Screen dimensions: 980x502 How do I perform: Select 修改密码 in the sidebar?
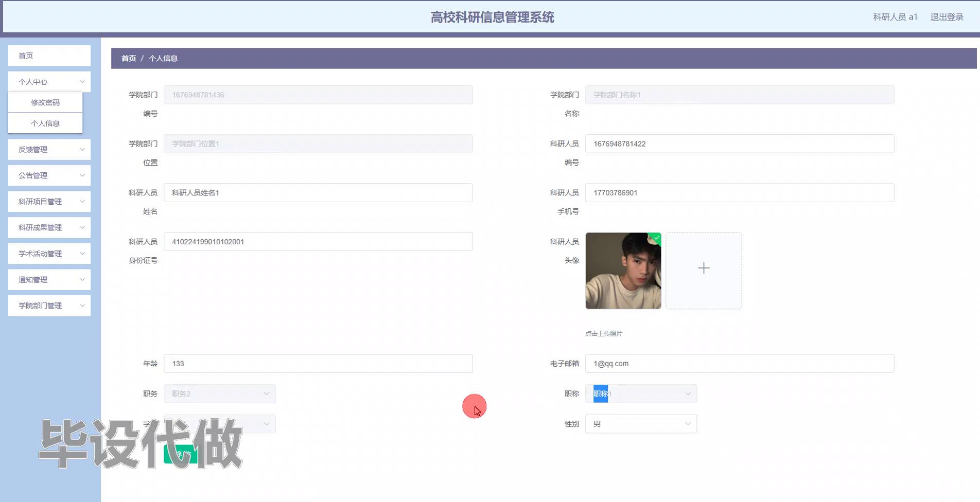pyautogui.click(x=45, y=102)
